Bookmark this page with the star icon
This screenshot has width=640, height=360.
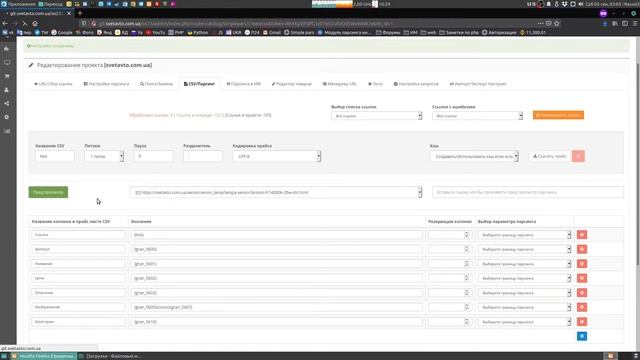point(557,23)
